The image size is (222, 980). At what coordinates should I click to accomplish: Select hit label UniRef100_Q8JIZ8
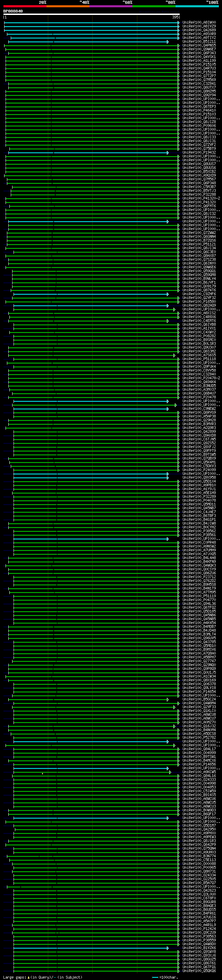coord(199,122)
